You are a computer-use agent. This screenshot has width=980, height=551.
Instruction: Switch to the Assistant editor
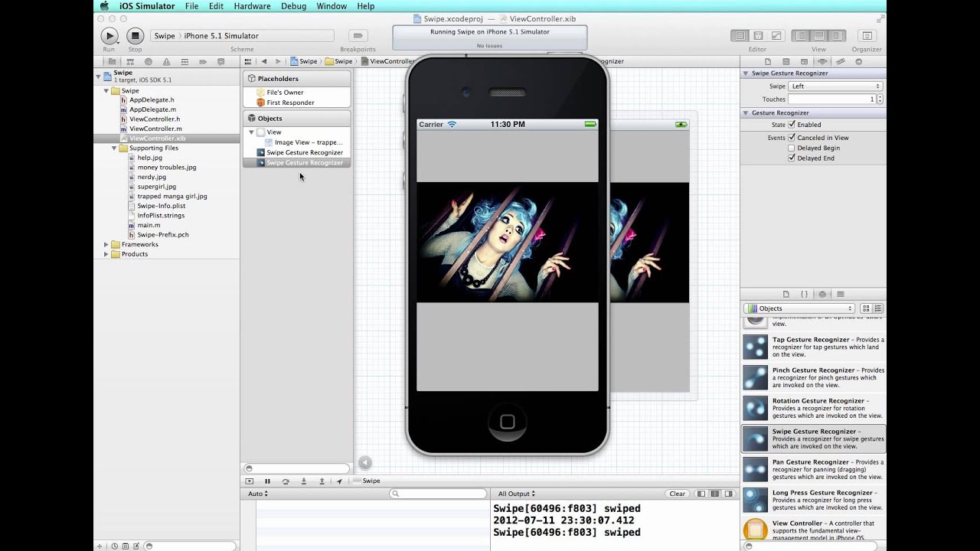point(758,36)
